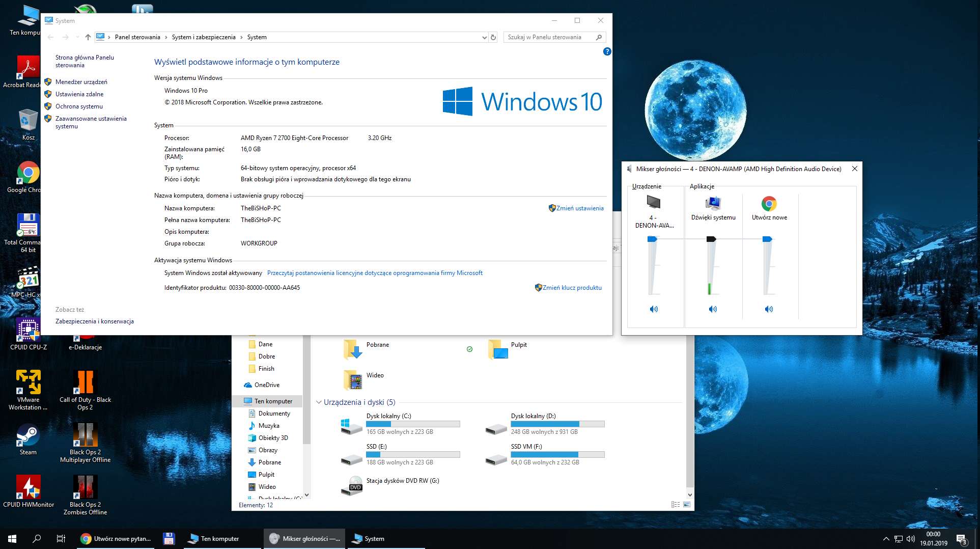This screenshot has width=980, height=549.
Task: Click the Chrome app icon in volume mixer
Action: pyautogui.click(x=769, y=203)
